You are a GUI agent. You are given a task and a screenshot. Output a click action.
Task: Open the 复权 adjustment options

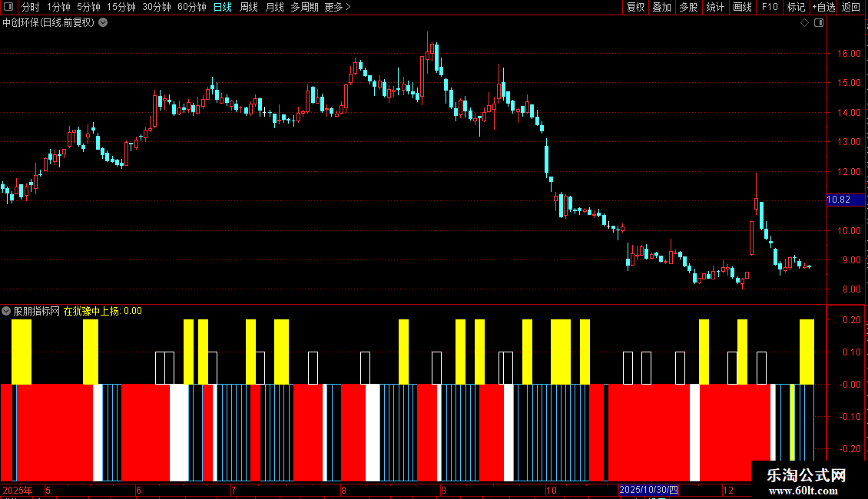point(635,7)
